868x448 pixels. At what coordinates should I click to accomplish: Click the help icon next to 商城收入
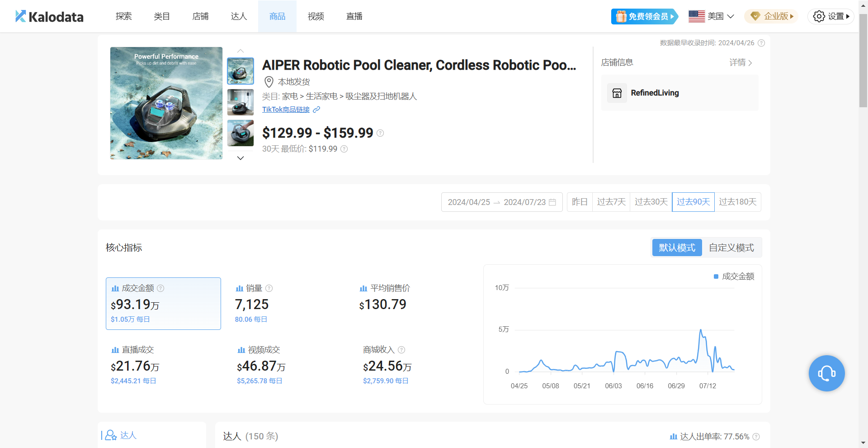pyautogui.click(x=401, y=350)
